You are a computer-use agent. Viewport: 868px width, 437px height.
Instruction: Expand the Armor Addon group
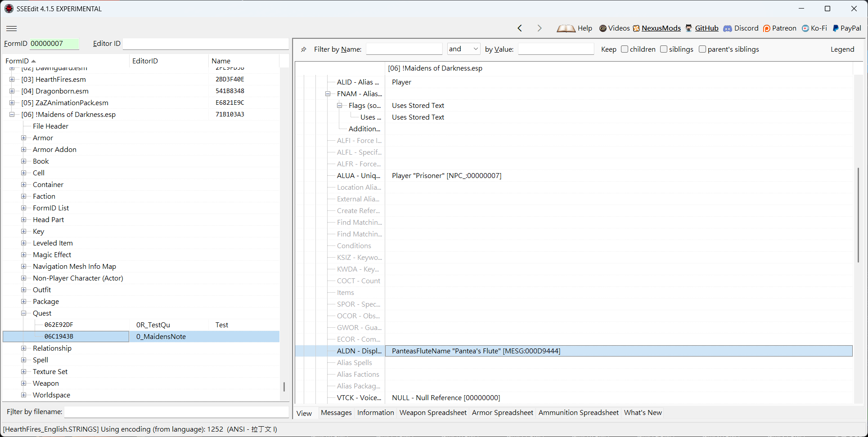(x=24, y=149)
